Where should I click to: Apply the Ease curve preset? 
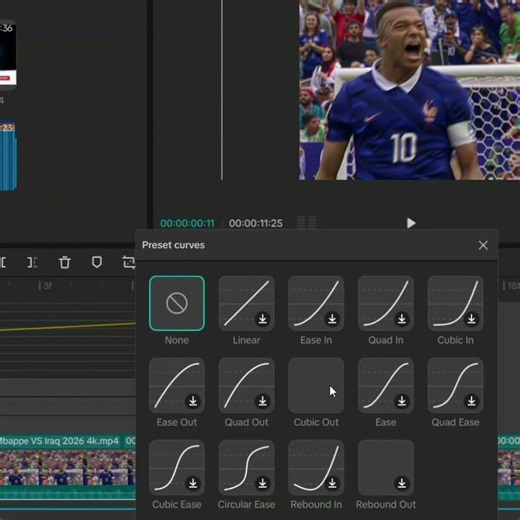pyautogui.click(x=386, y=386)
